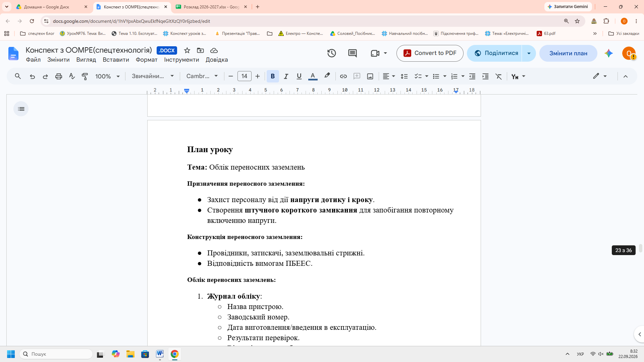Clear formatting with crossed T icon
The width and height of the screenshot is (644, 362).
point(499,76)
